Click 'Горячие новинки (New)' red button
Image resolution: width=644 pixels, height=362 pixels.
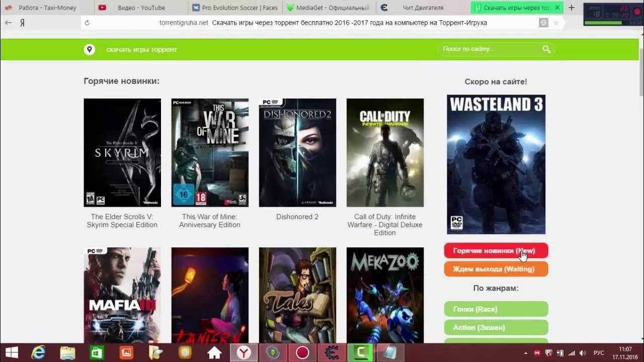click(x=496, y=250)
